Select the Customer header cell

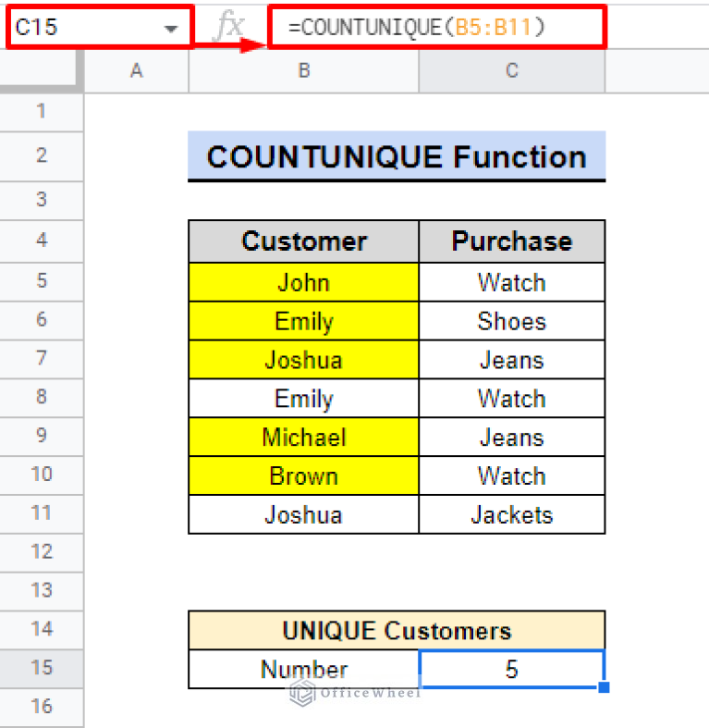pyautogui.click(x=303, y=241)
